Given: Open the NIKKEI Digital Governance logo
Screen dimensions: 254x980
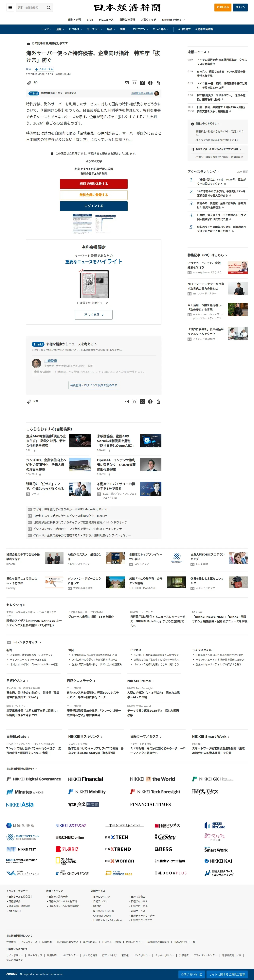Looking at the screenshot, I should coord(33,779).
